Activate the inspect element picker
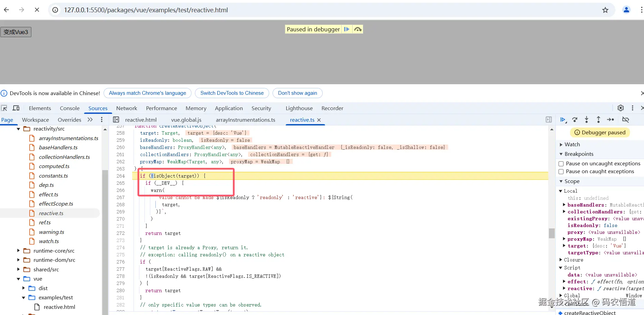644x315 pixels. pos(4,108)
